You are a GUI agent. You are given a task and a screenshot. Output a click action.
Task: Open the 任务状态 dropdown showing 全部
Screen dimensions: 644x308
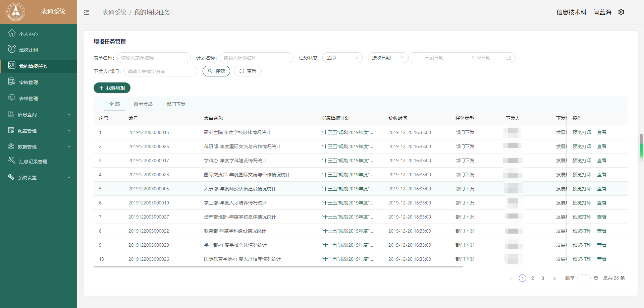coord(342,58)
